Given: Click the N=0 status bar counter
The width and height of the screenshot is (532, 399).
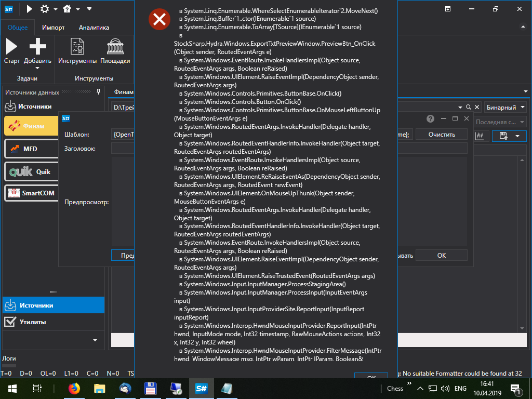Looking at the screenshot, I should coord(113,373).
